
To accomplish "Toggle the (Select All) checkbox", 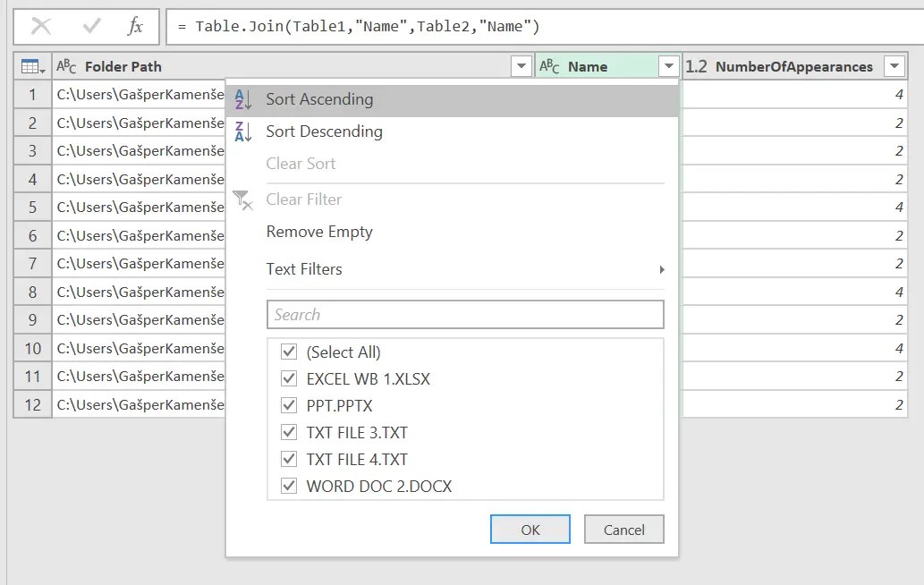I will 288,352.
